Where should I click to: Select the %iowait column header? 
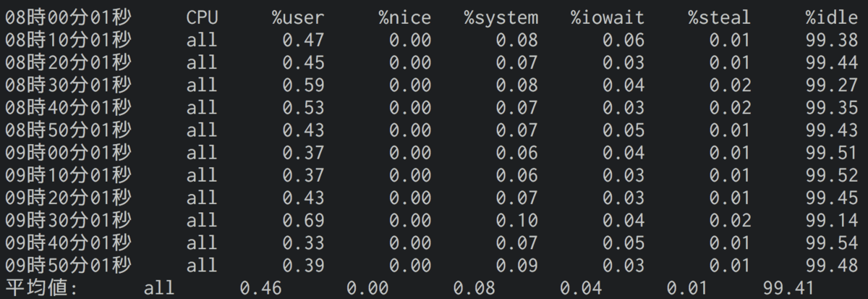pos(607,18)
